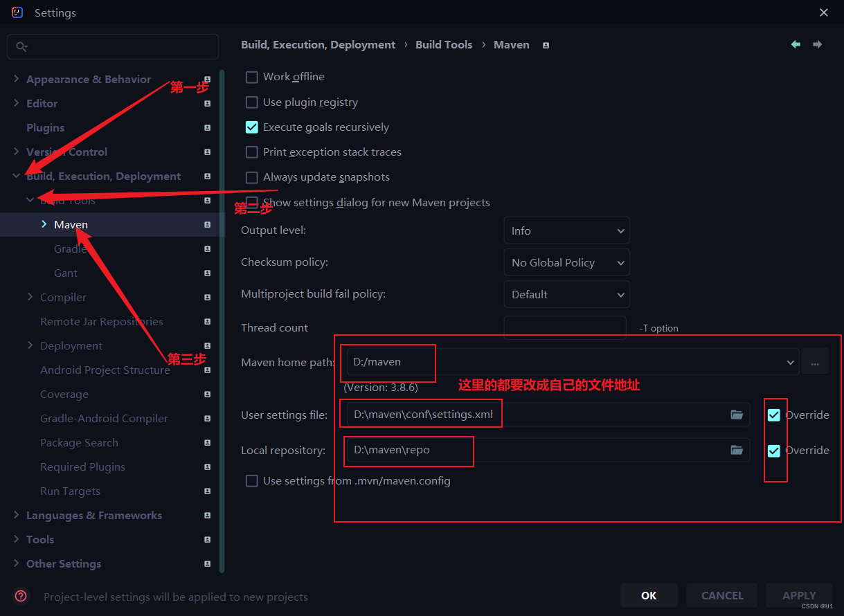Open Gradle-Android Compiler settings

(x=104, y=419)
